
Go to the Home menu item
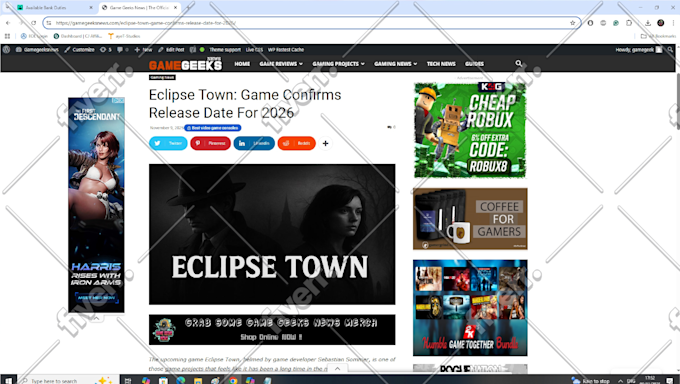(x=242, y=64)
